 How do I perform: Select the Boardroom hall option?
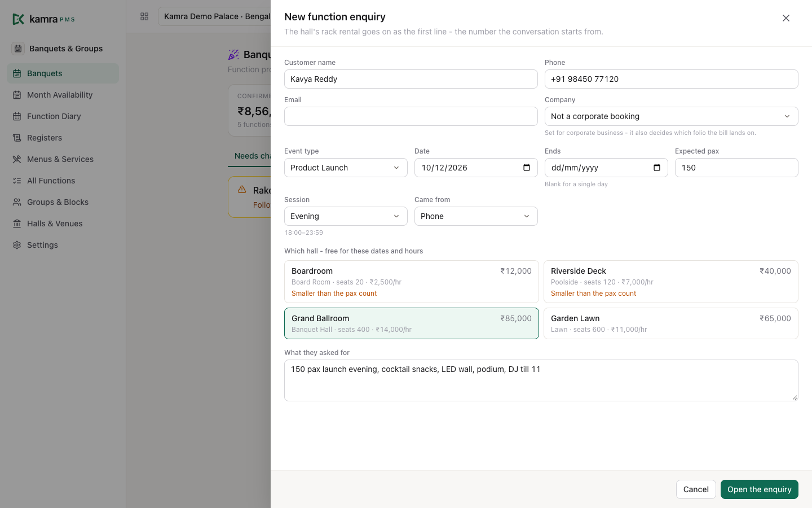pos(411,282)
